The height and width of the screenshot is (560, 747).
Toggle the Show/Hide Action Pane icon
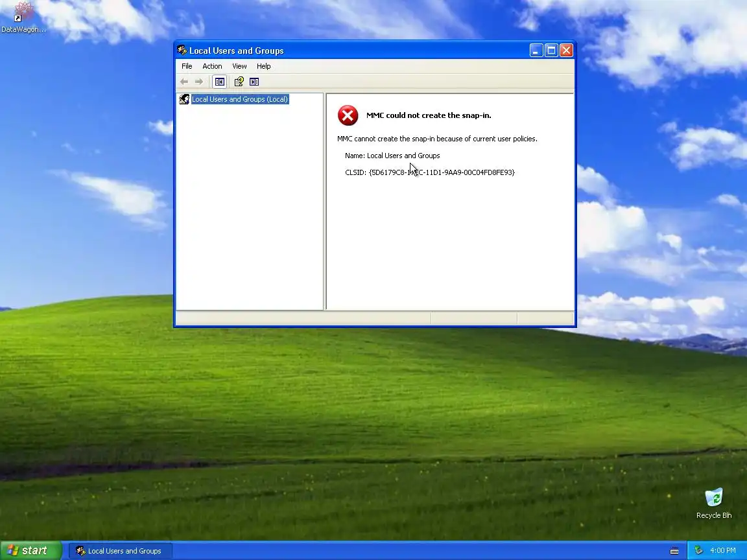pos(254,82)
